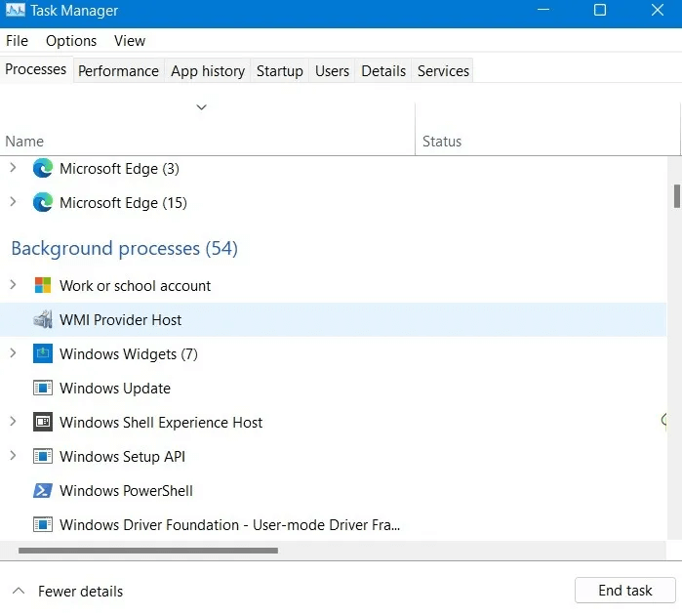Viewport: 682px width, 616px height.
Task: Click the Windows Setup API icon
Action: coord(43,457)
